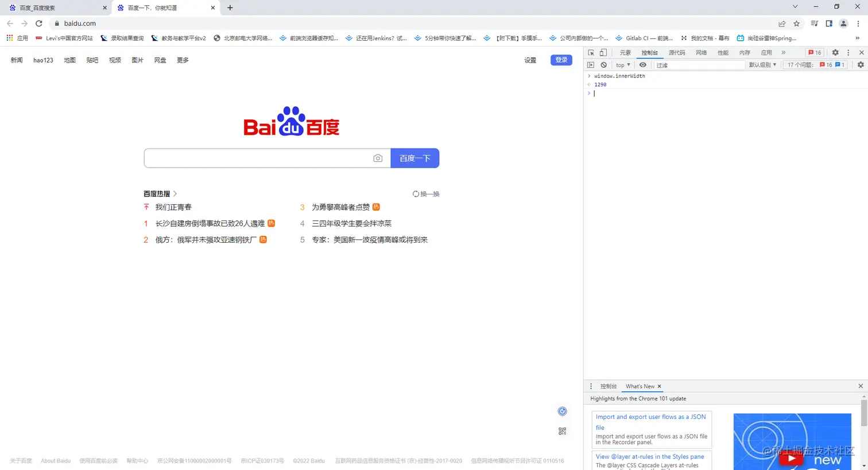
Task: Reload the page with the browser refresh button
Action: click(39, 24)
